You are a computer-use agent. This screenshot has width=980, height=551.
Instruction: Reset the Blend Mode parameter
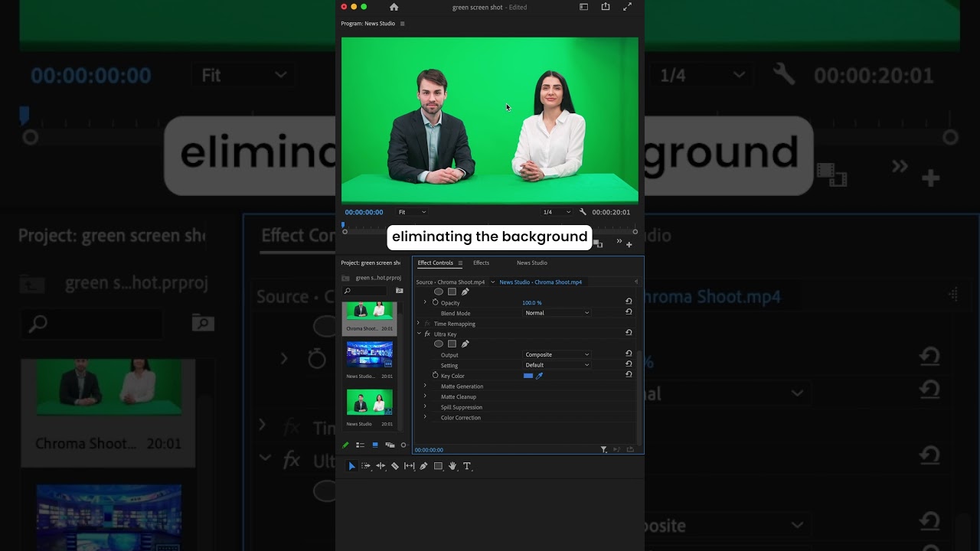pos(629,312)
